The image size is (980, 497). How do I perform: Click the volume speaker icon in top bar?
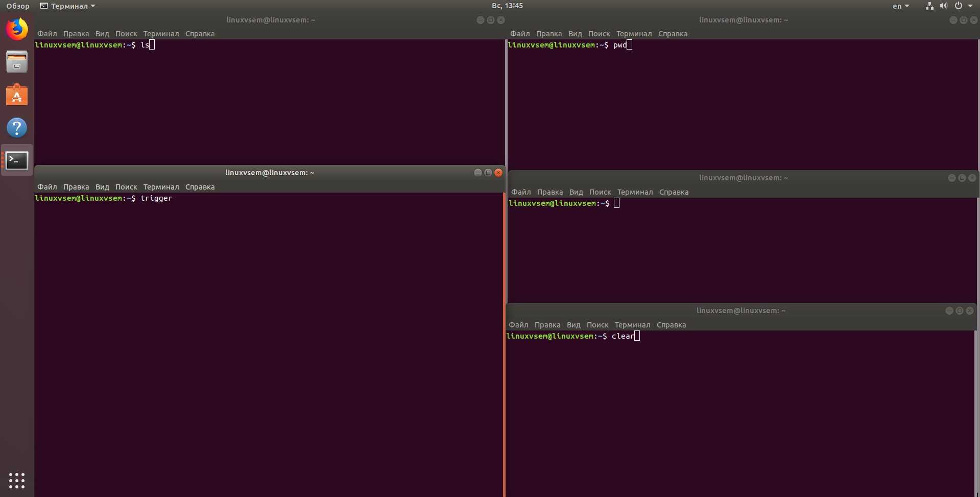pyautogui.click(x=943, y=6)
